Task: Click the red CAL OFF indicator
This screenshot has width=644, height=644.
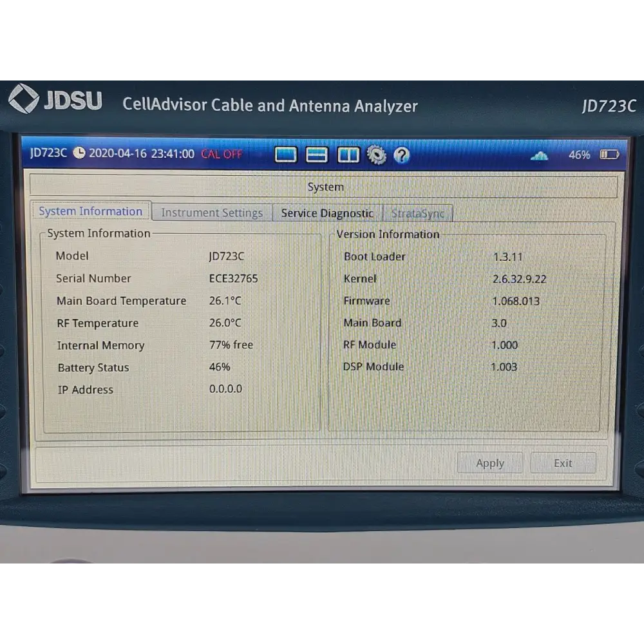Action: [x=222, y=154]
